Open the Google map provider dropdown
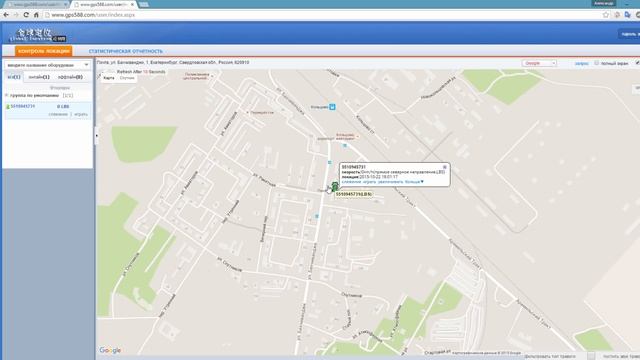This screenshot has width=640, height=360. pyautogui.click(x=539, y=63)
